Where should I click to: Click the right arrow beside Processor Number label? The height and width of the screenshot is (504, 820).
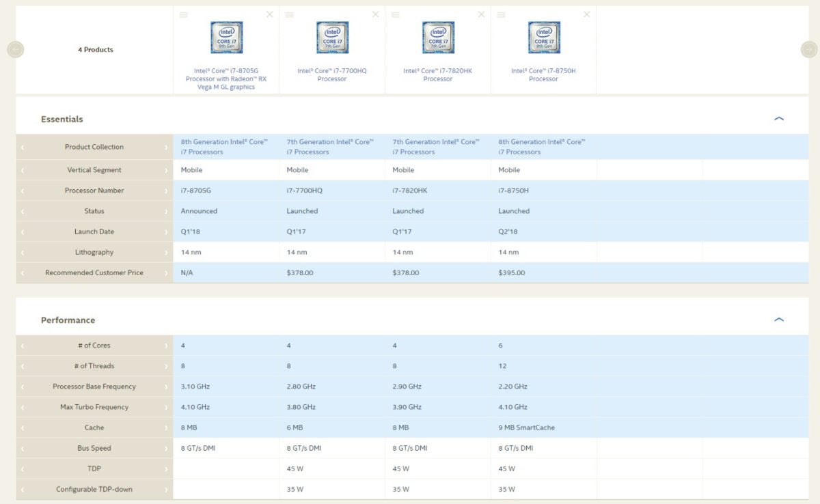click(x=166, y=191)
